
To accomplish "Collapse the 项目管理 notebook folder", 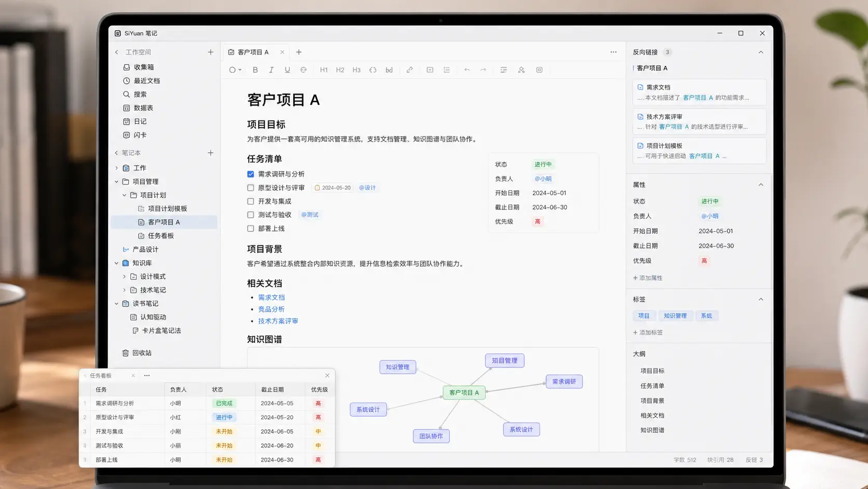I will click(116, 181).
